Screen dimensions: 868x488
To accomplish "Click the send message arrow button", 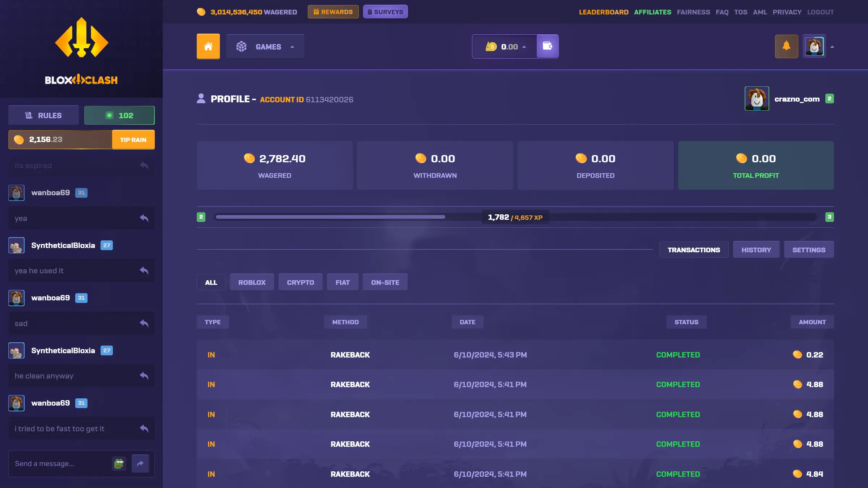I will 140,463.
